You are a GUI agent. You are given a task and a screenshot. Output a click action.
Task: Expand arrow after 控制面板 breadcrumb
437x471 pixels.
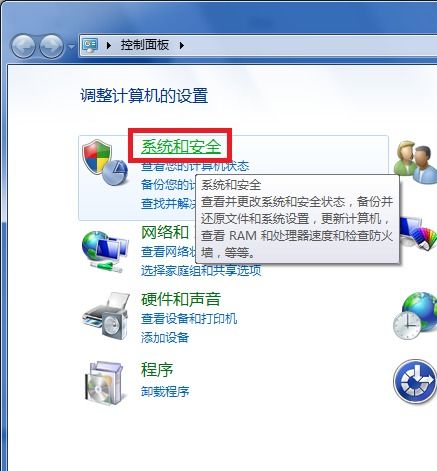tap(181, 45)
